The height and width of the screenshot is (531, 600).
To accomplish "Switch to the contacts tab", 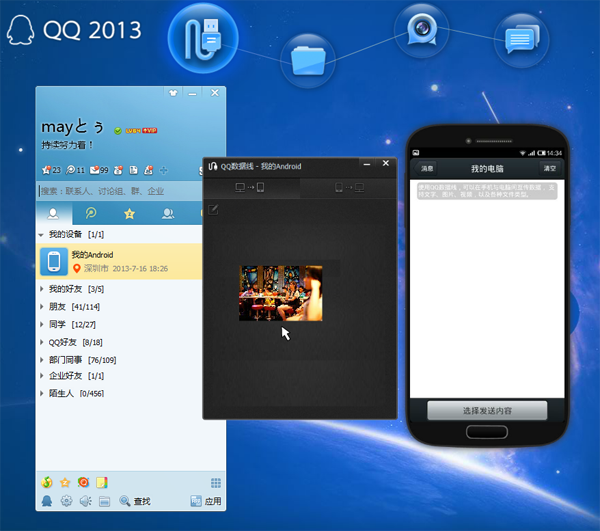I will 54,213.
